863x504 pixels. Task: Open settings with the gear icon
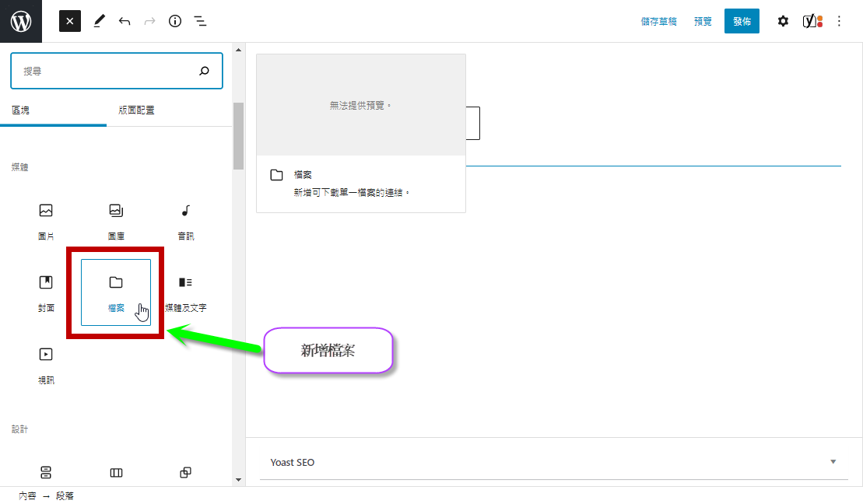pyautogui.click(x=783, y=21)
